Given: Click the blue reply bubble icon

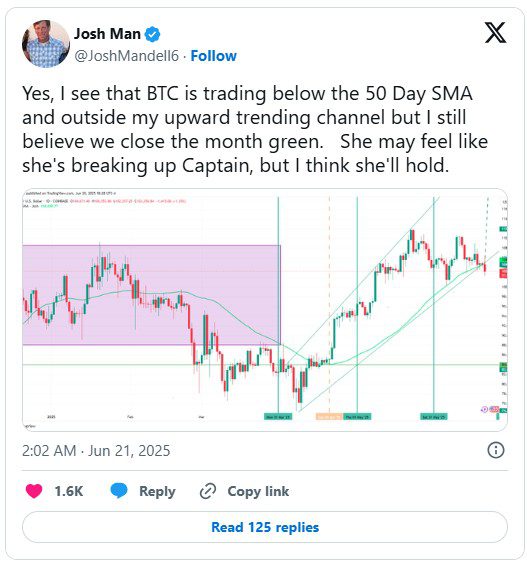Looking at the screenshot, I should point(119,491).
